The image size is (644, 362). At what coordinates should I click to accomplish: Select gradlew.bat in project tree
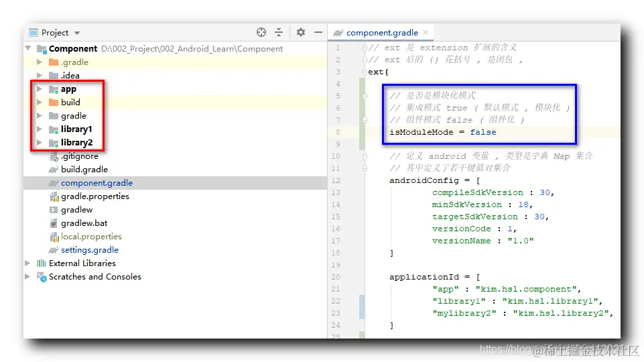(x=84, y=223)
